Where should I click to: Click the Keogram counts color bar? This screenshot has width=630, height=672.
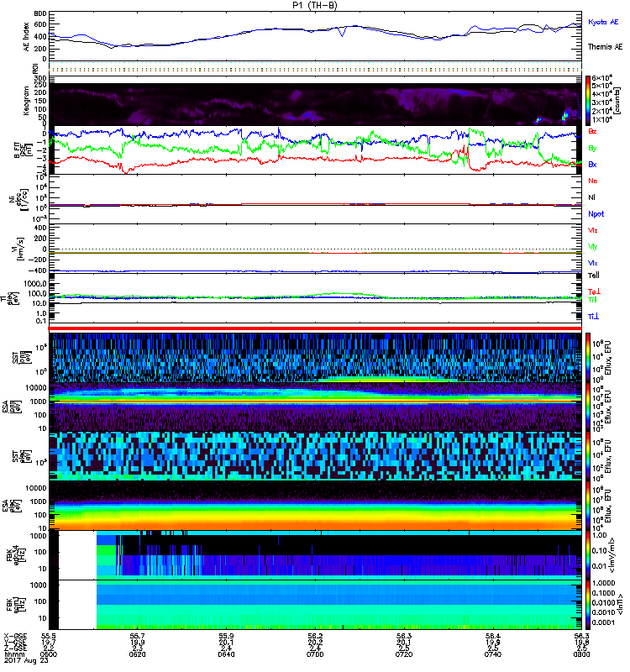[588, 101]
